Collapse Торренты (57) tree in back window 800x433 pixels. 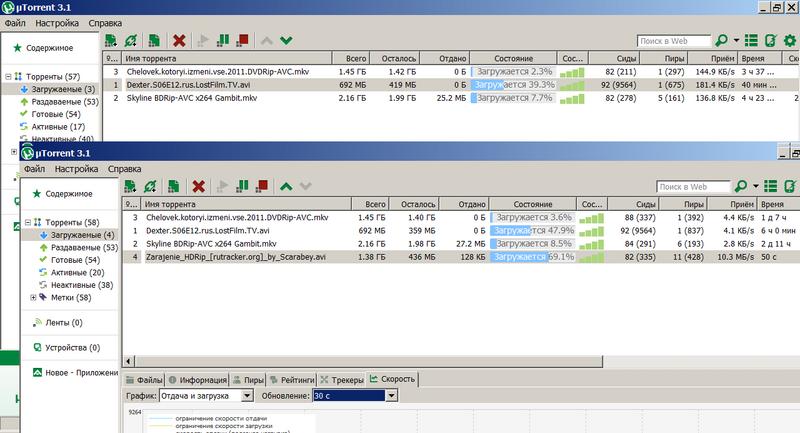[x=9, y=77]
